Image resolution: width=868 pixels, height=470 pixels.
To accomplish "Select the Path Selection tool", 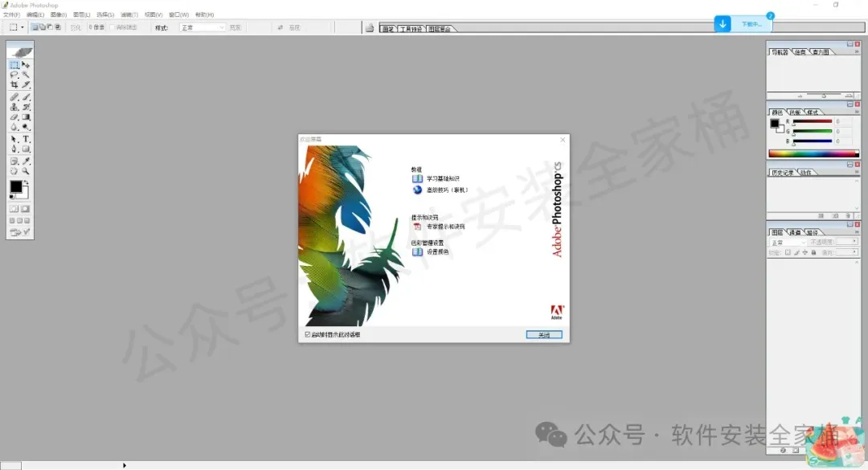I will (14, 139).
